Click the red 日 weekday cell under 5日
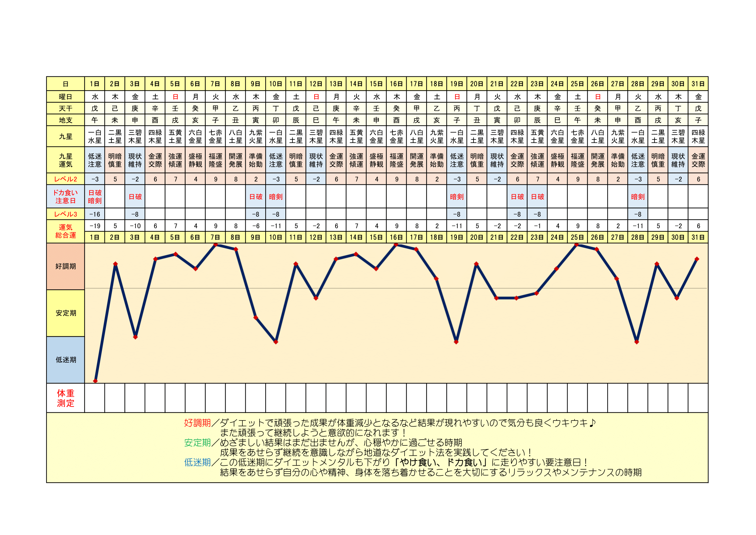This screenshot has width=756, height=535. click(175, 97)
